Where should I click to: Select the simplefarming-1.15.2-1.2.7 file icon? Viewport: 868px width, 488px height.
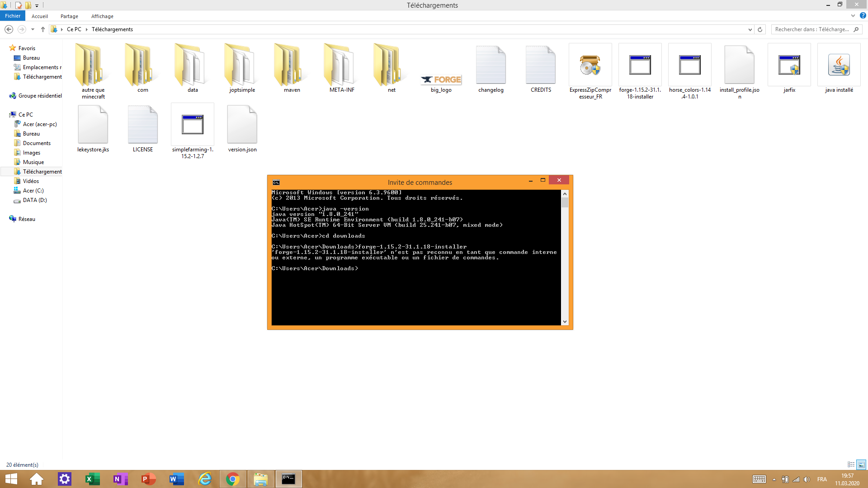click(193, 125)
